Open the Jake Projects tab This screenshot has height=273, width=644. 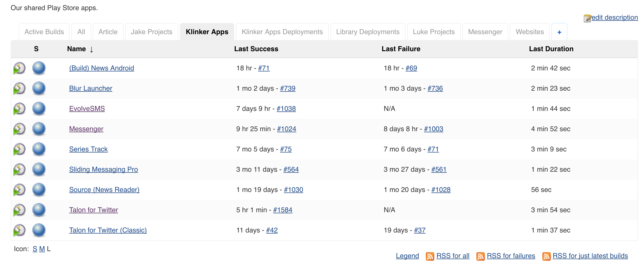(151, 32)
